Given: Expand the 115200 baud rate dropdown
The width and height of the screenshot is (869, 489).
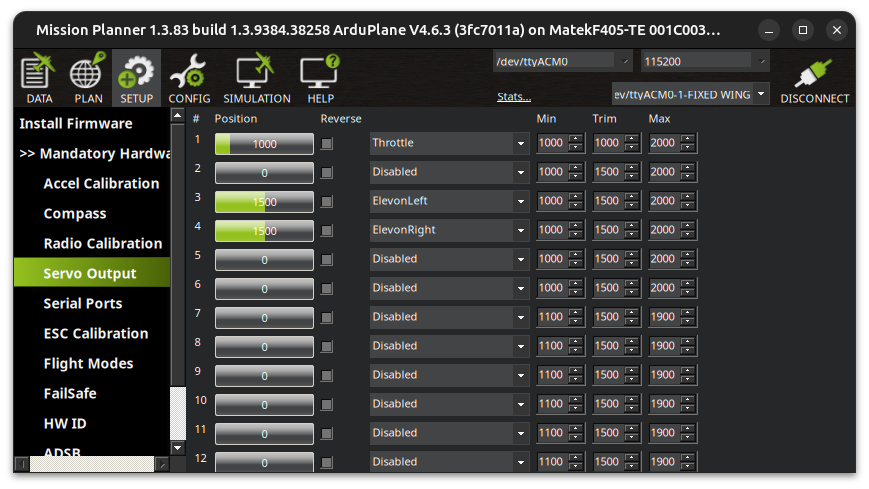Looking at the screenshot, I should (762, 62).
